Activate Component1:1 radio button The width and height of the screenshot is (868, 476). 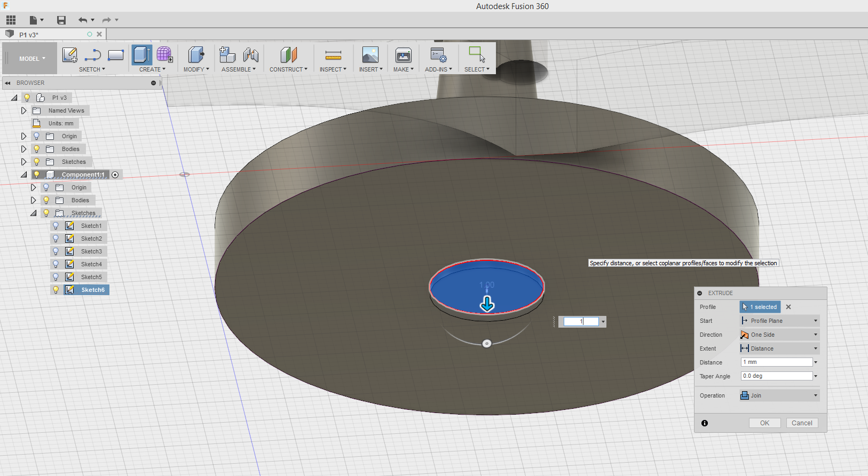115,174
